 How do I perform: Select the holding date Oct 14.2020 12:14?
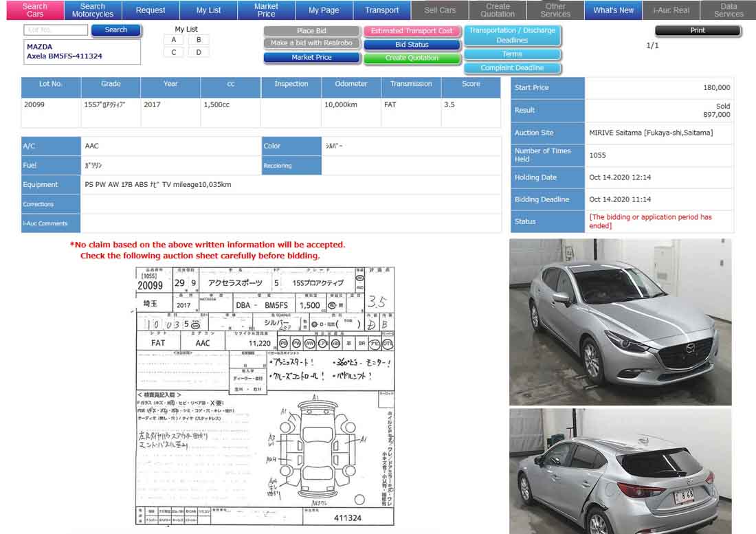click(x=620, y=177)
